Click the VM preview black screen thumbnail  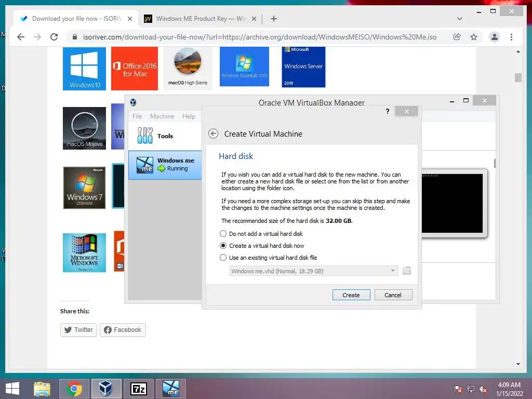(x=452, y=203)
